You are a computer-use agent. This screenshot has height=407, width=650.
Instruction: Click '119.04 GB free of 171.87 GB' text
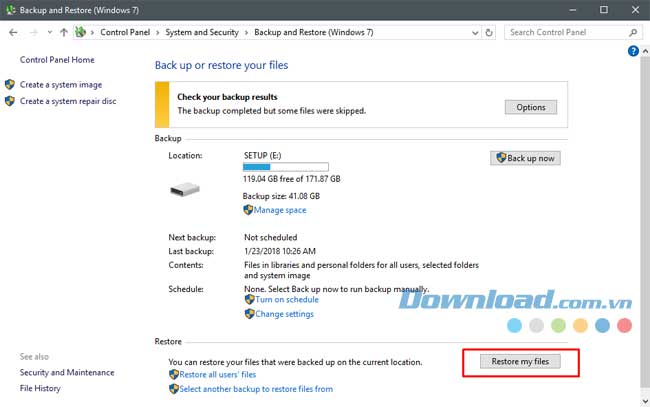point(292,179)
